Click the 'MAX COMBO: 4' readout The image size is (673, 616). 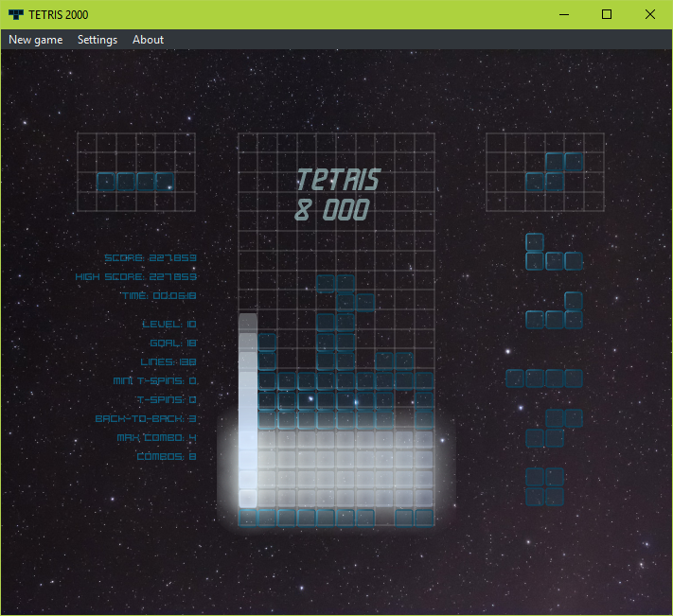pos(157,437)
